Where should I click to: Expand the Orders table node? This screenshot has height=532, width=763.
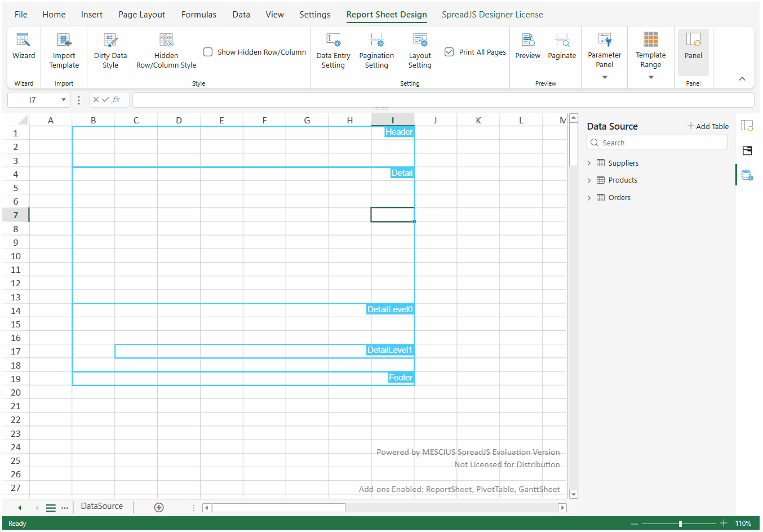(589, 198)
